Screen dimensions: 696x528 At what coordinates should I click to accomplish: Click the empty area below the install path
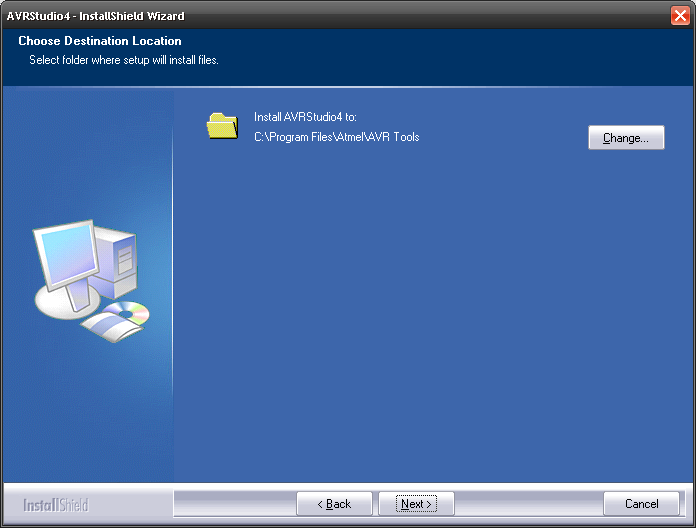(x=430, y=320)
